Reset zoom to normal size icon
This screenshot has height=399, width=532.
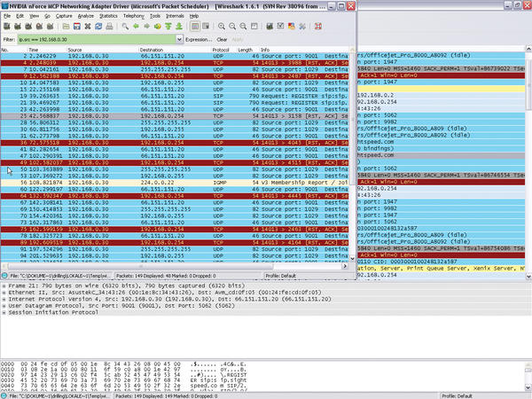coord(243,26)
